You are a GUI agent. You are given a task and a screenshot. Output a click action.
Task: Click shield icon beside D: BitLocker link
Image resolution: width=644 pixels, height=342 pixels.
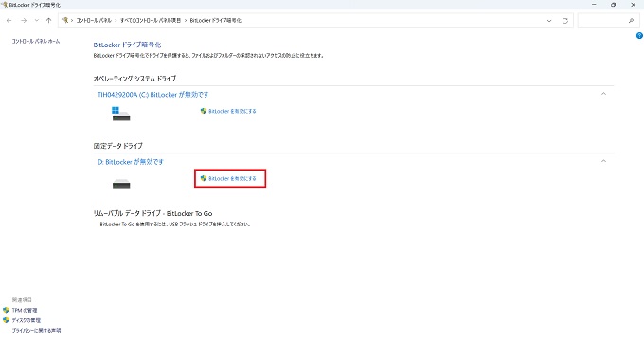pos(204,178)
